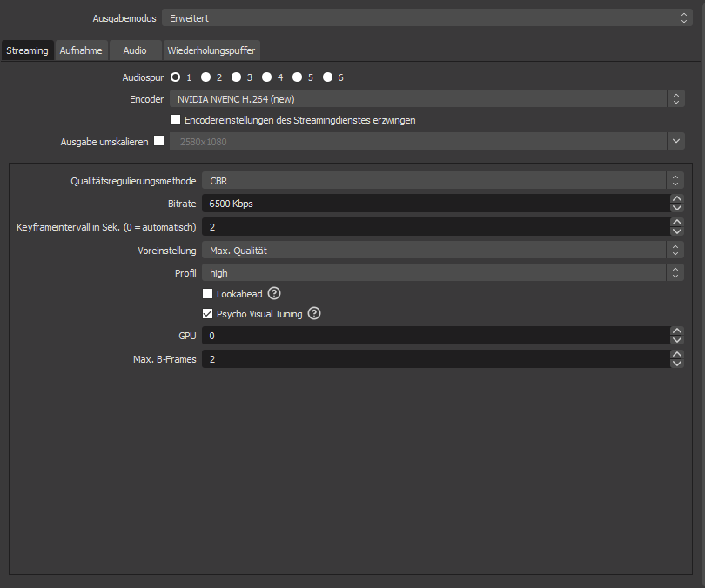Screen dimensions: 705x588
Task: Click the Psycho Visual Tuning help icon
Action: (x=314, y=314)
